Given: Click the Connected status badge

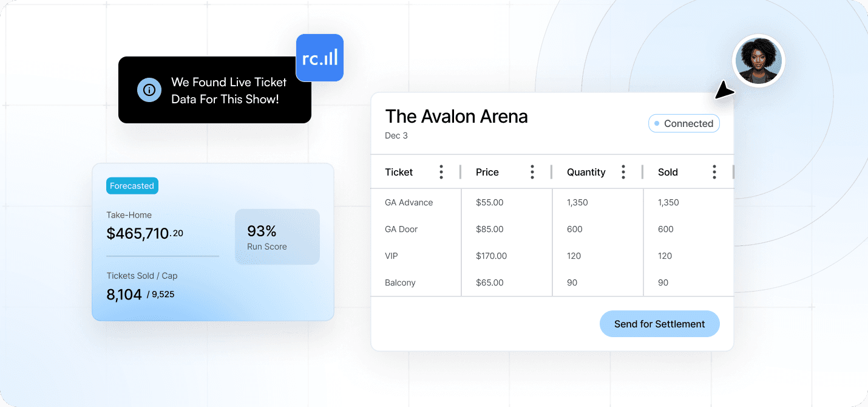Looking at the screenshot, I should [684, 123].
